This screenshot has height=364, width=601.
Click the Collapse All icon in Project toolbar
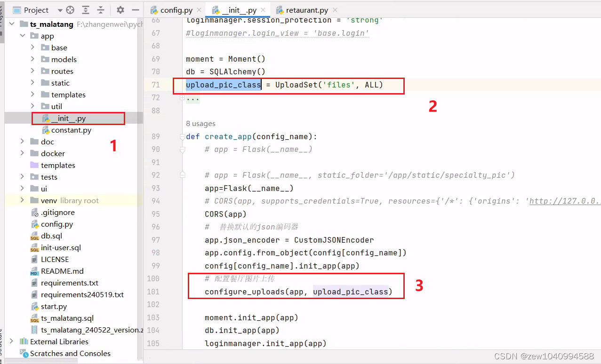tap(101, 10)
